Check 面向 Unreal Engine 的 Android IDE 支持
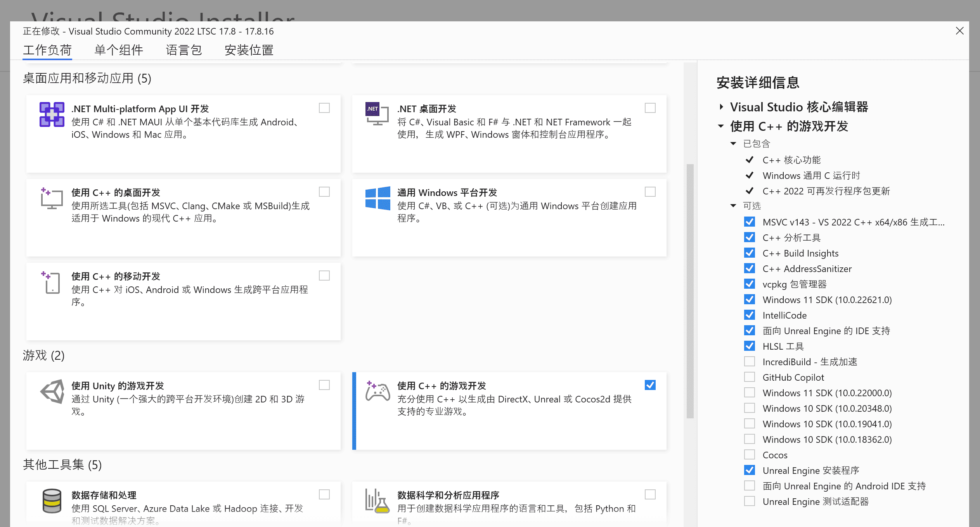980x527 pixels. point(750,485)
